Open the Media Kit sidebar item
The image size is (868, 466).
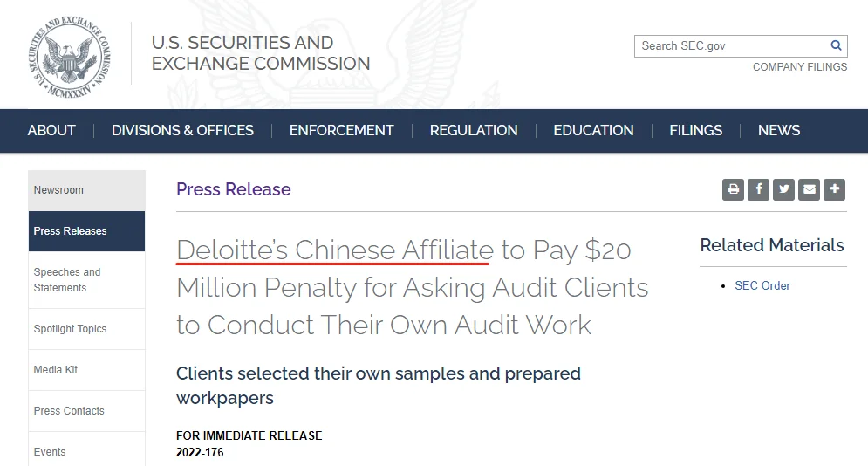tap(87, 370)
